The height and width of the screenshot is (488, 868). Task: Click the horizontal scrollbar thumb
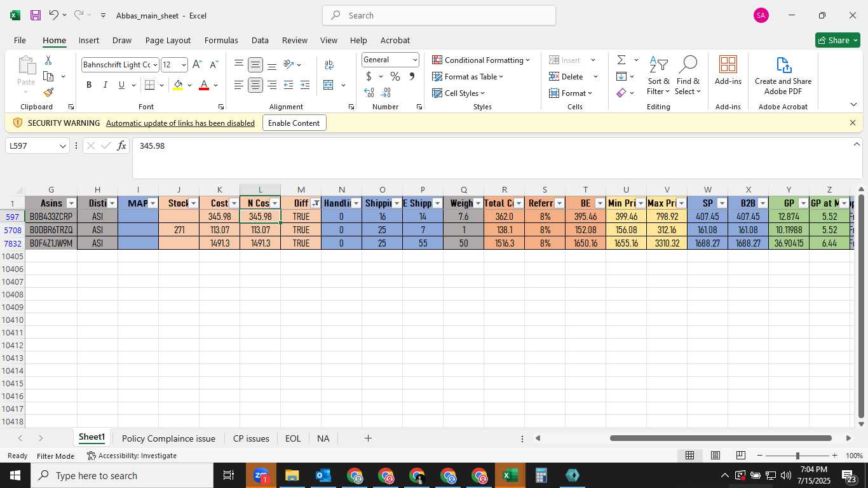pos(721,438)
